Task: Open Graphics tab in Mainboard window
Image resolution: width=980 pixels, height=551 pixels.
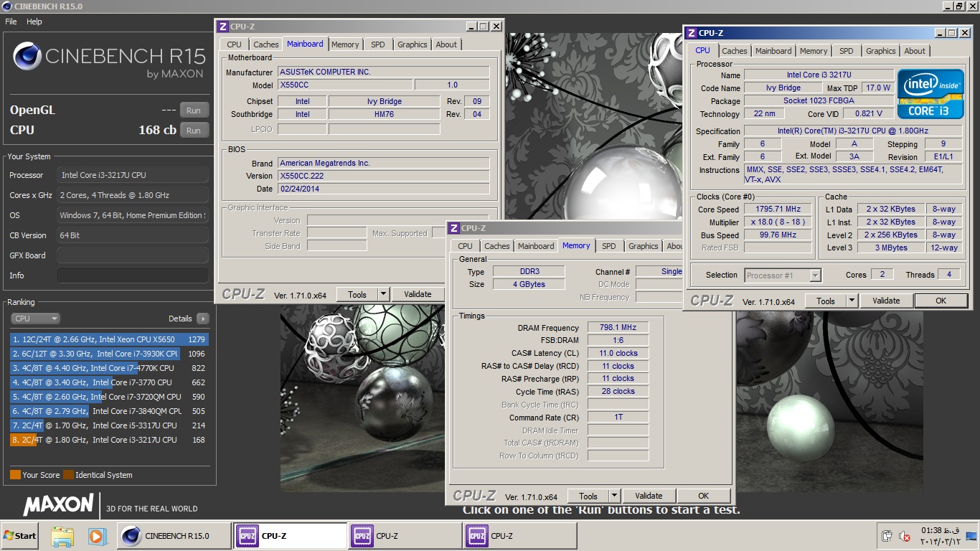Action: [x=413, y=44]
